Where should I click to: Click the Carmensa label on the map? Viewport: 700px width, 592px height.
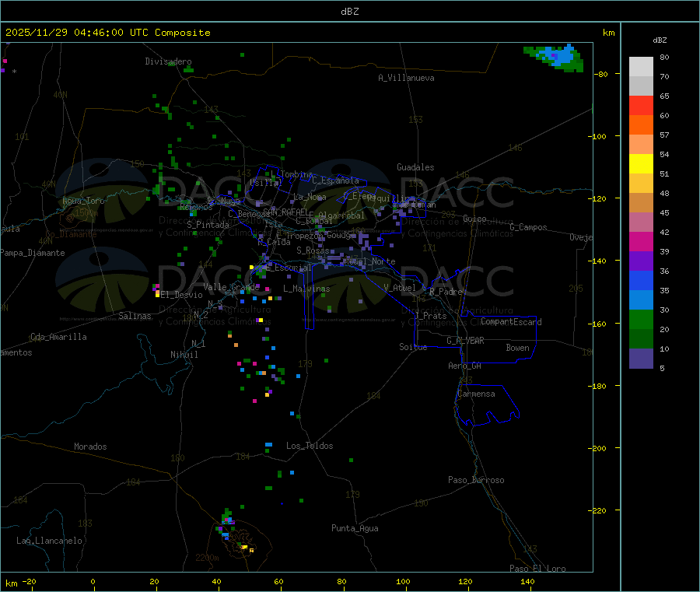tap(476, 394)
